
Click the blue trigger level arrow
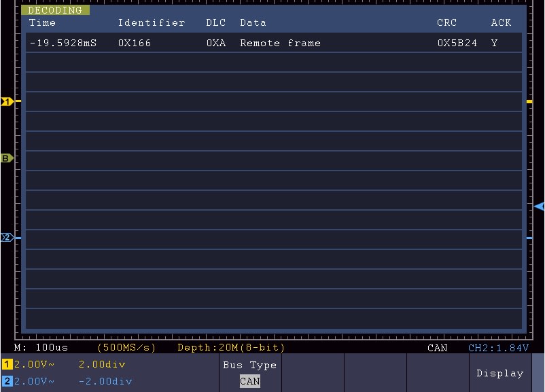click(x=540, y=207)
